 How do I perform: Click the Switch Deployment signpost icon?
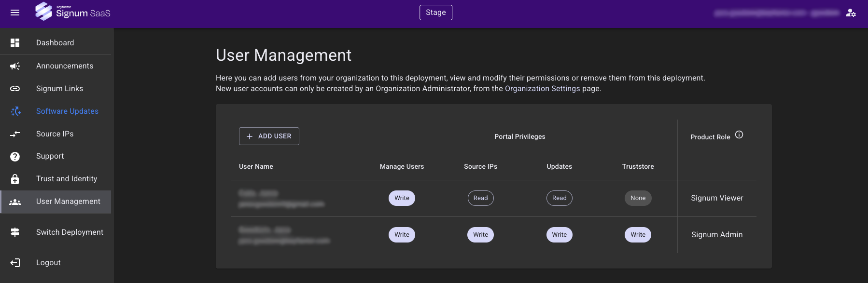point(15,232)
